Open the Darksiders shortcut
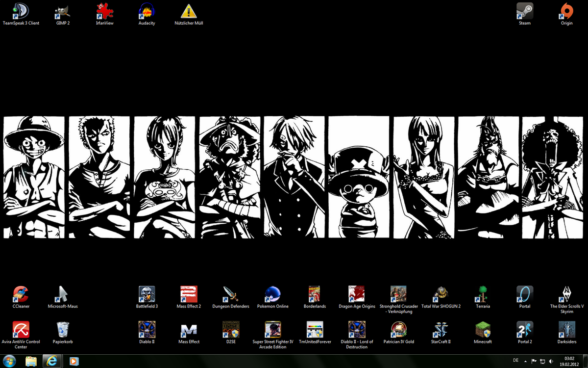The image size is (588, 368). point(567,333)
